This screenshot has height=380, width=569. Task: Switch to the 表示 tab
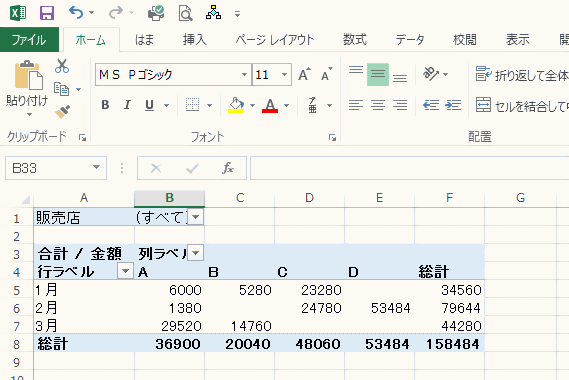click(x=518, y=39)
